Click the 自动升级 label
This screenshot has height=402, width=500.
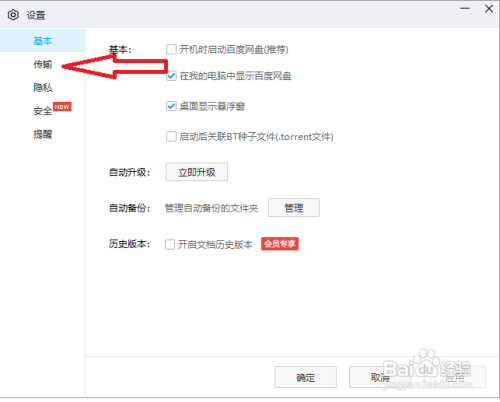[x=129, y=172]
